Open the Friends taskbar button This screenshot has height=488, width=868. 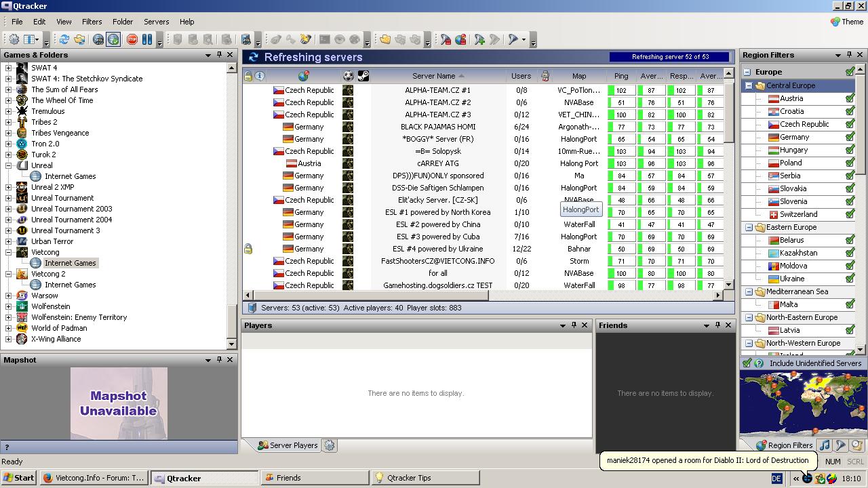(315, 478)
